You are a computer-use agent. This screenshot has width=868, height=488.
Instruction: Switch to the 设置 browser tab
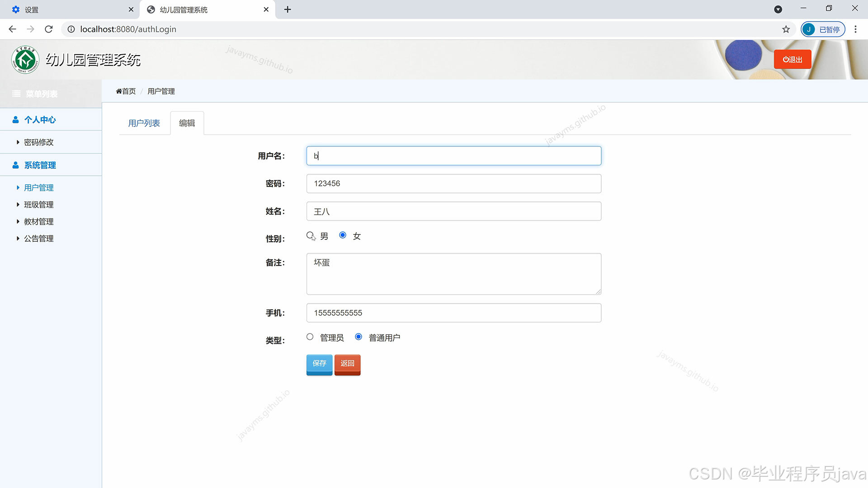70,9
